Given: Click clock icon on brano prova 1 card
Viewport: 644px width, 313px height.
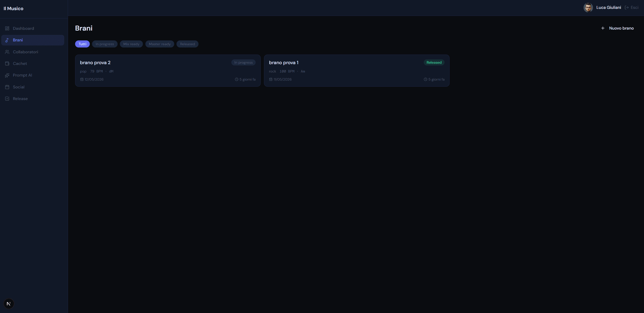Looking at the screenshot, I should click(x=426, y=79).
